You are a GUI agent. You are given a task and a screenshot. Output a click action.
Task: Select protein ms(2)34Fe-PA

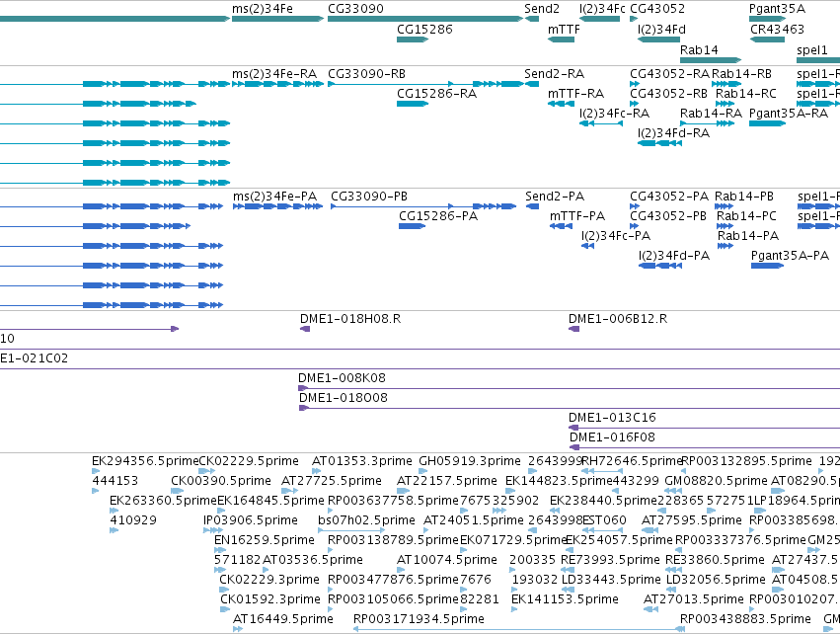coord(274,197)
